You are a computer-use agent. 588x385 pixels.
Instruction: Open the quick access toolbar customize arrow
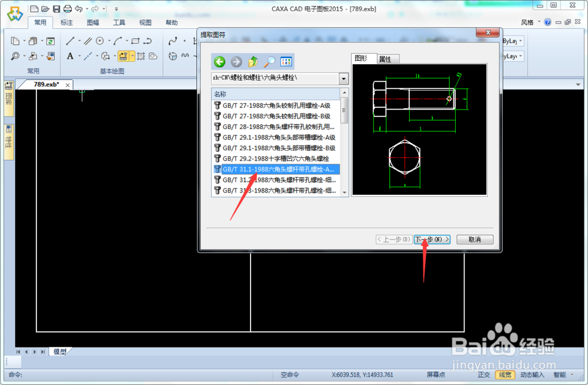point(116,9)
